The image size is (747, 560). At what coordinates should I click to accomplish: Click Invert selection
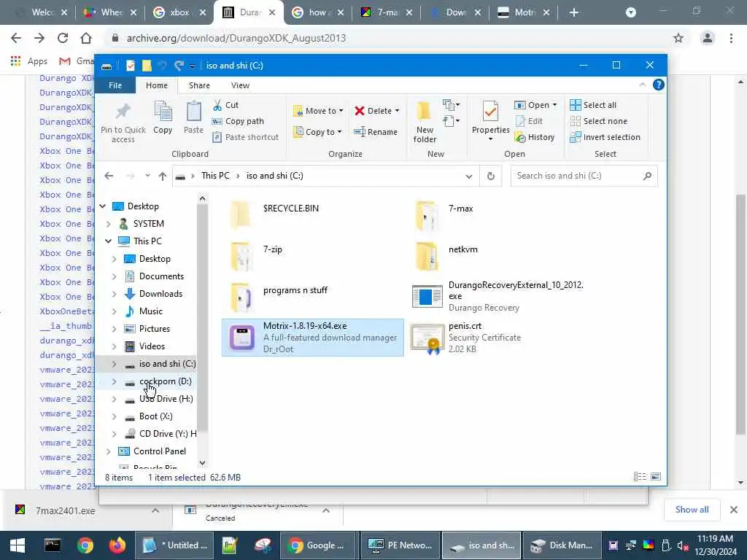coord(605,137)
